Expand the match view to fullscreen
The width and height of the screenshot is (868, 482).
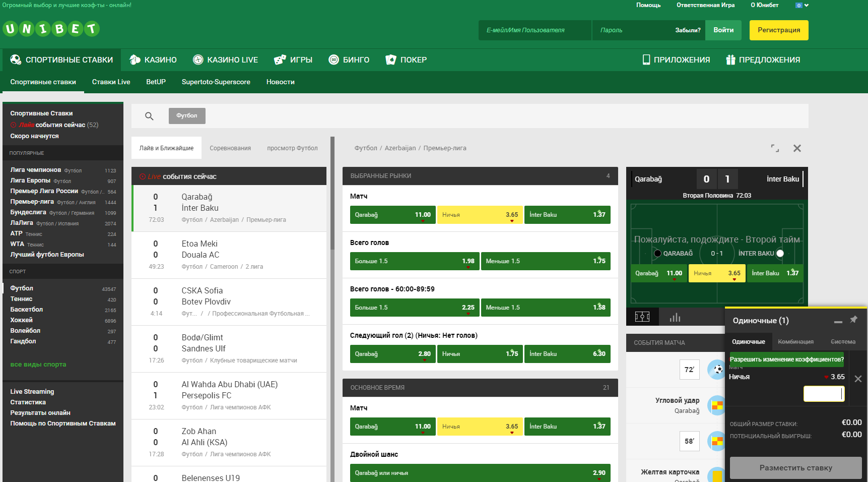[x=775, y=148]
